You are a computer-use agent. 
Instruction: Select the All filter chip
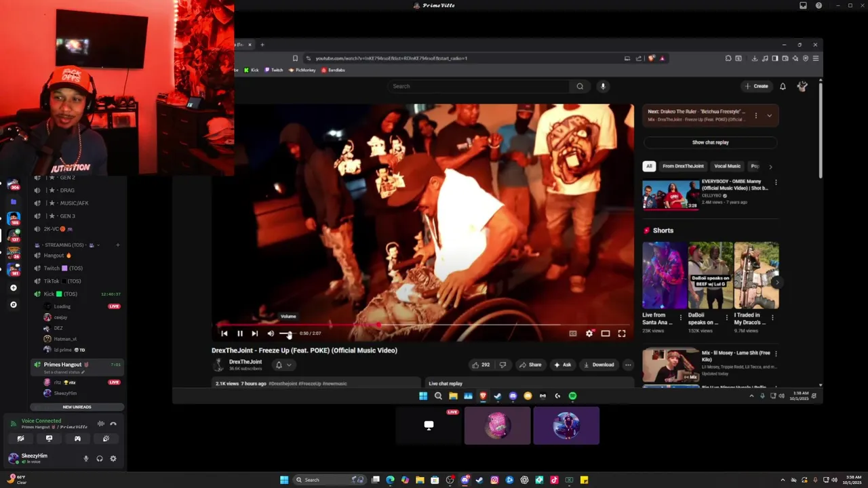point(649,166)
